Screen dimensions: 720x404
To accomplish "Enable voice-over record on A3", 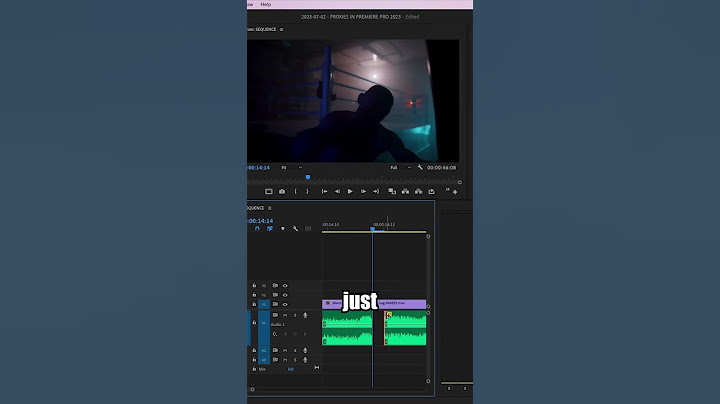I will pos(305,359).
